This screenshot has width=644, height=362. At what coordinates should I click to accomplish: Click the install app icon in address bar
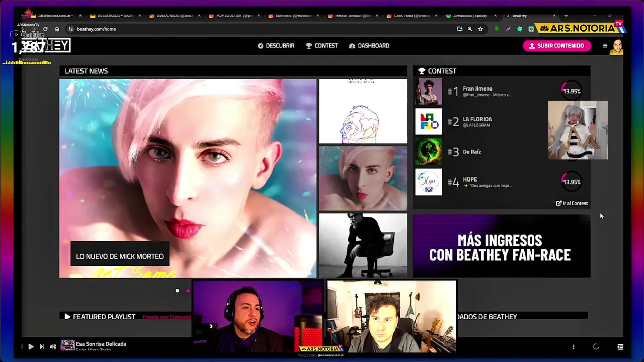(x=459, y=29)
